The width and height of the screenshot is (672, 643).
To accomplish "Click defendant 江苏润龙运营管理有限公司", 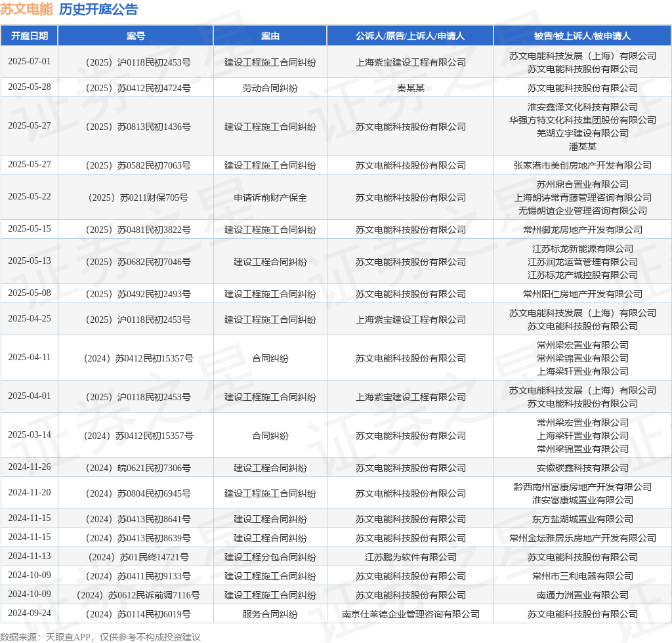I will [x=583, y=262].
